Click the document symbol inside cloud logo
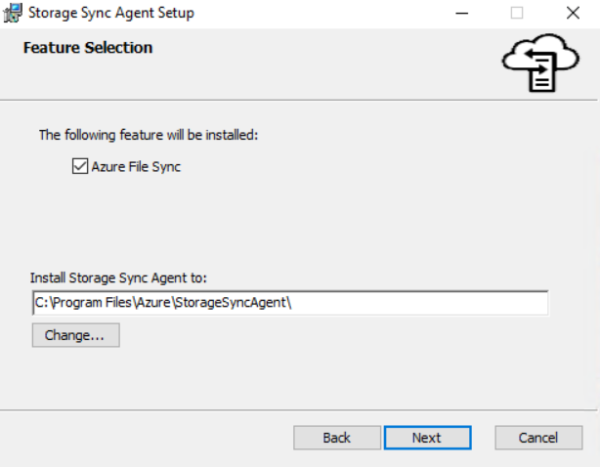The height and width of the screenshot is (467, 600). [542, 73]
